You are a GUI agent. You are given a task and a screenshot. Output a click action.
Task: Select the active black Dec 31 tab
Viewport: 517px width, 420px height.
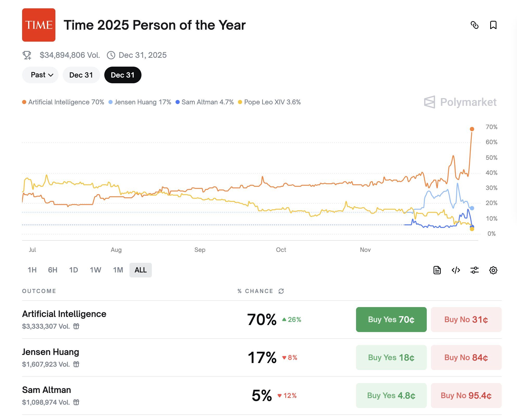(x=123, y=75)
